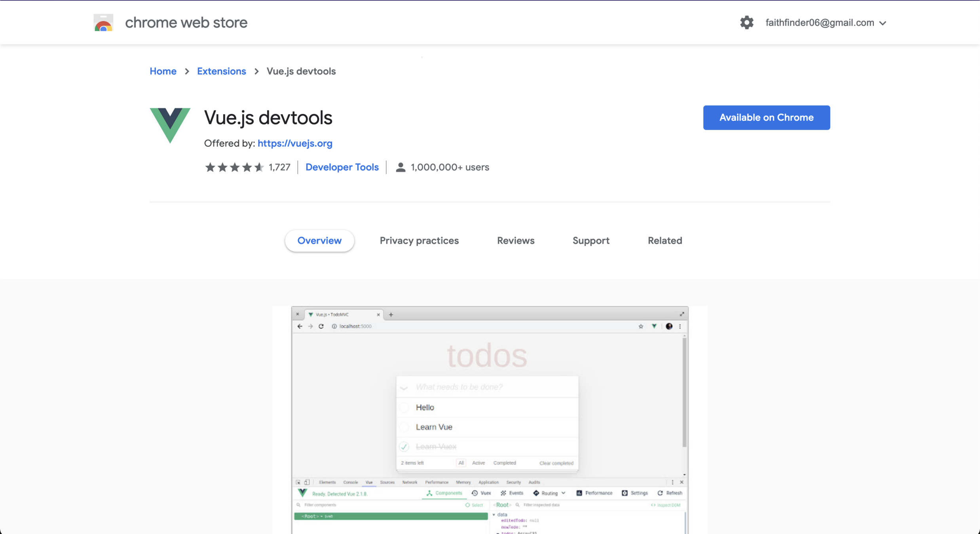Click the Vue.js devtools green V logo
The image size is (980, 534).
pyautogui.click(x=170, y=125)
